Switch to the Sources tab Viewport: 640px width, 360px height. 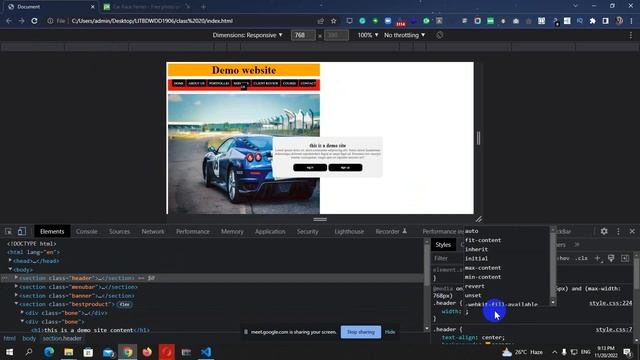[119, 231]
